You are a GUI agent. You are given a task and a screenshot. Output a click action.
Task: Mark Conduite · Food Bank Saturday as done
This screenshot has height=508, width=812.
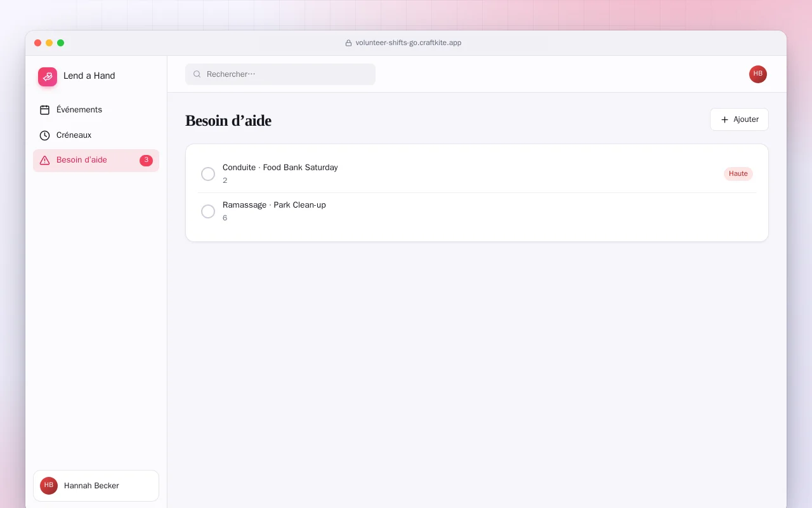pyautogui.click(x=208, y=174)
